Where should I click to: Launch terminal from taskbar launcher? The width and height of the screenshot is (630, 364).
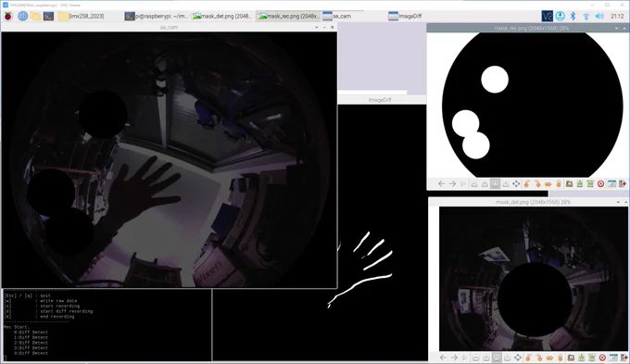[x=48, y=16]
